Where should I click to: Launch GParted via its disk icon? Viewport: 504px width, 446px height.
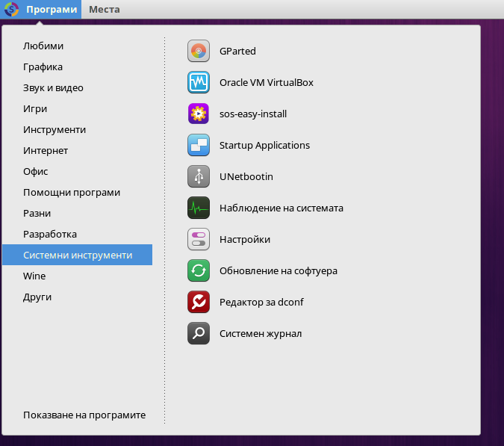(199, 51)
